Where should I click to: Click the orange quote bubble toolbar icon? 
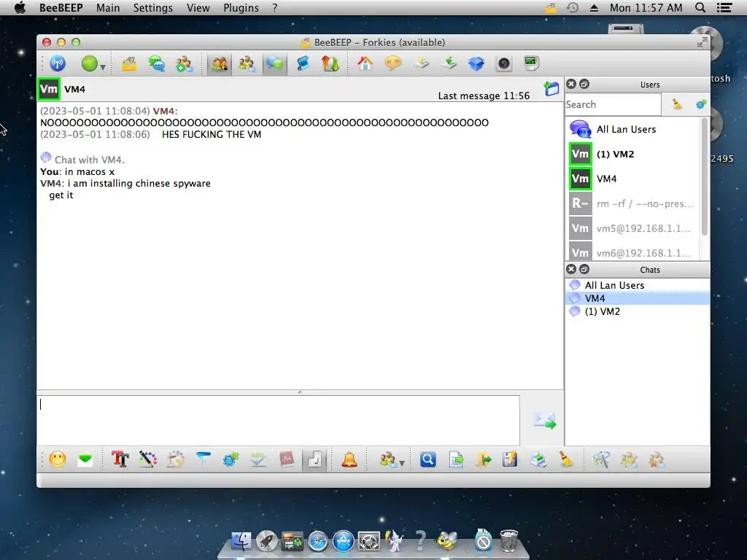click(x=393, y=63)
